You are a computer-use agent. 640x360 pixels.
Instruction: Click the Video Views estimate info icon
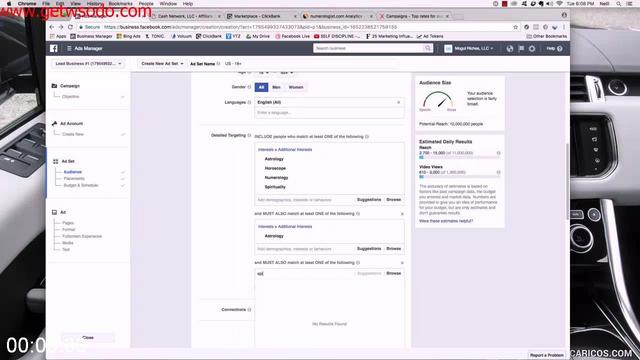[498, 172]
